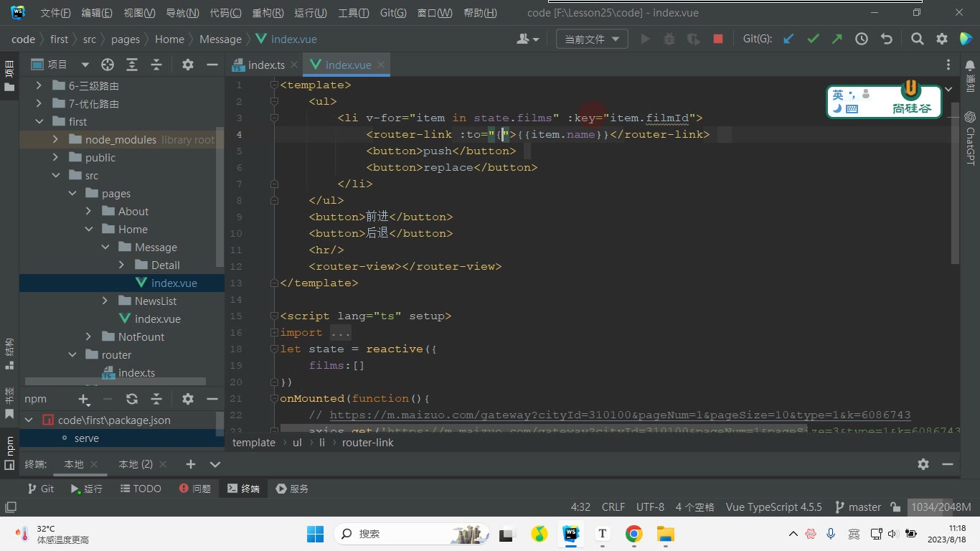
Task: Click the memory usage indicator 1034/2048M
Action: pyautogui.click(x=941, y=507)
